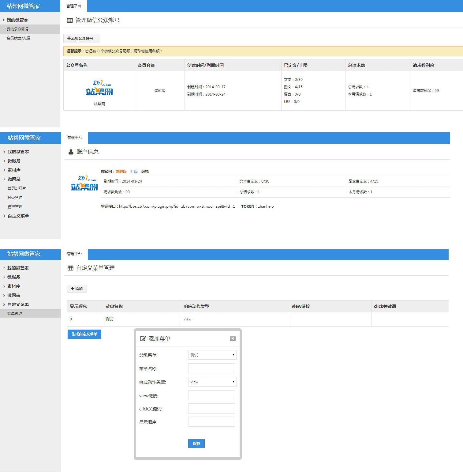Click 生成自定义菜单 button
463x476 pixels.
tap(84, 334)
